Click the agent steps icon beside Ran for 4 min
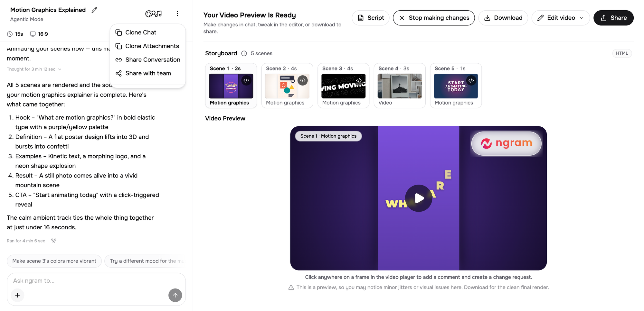The width and height of the screenshot is (644, 311). (x=54, y=241)
